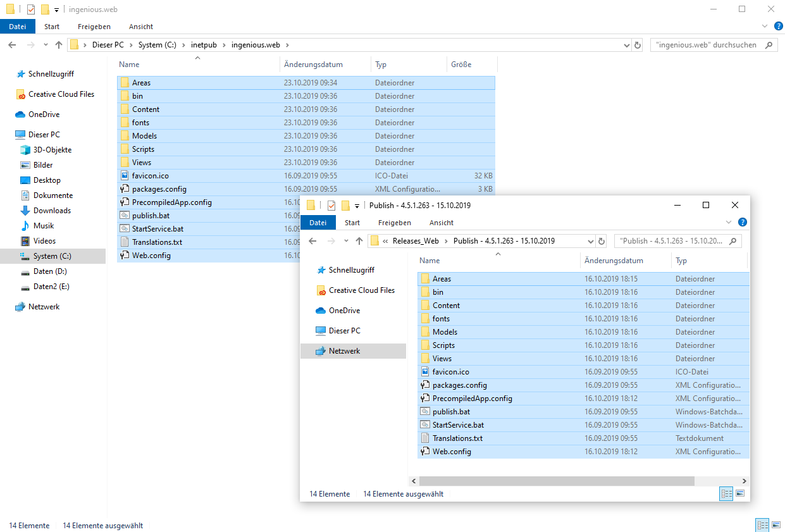
Task: Open Ansicht tab in Publish window
Action: [442, 223]
